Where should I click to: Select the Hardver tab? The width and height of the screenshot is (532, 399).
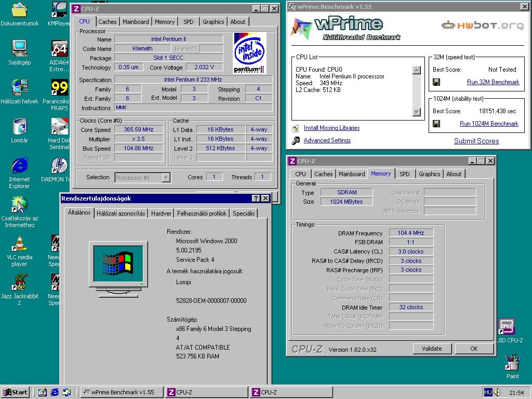coord(161,214)
